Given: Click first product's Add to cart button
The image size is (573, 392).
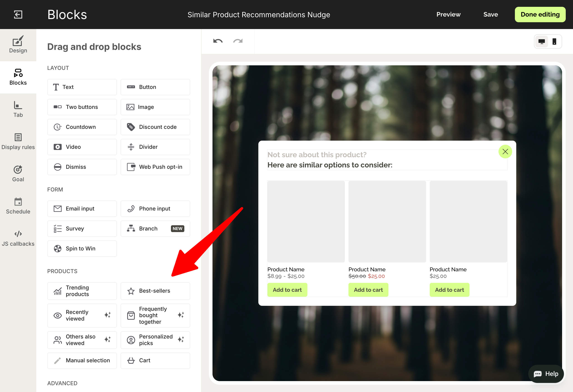Looking at the screenshot, I should click(x=287, y=290).
